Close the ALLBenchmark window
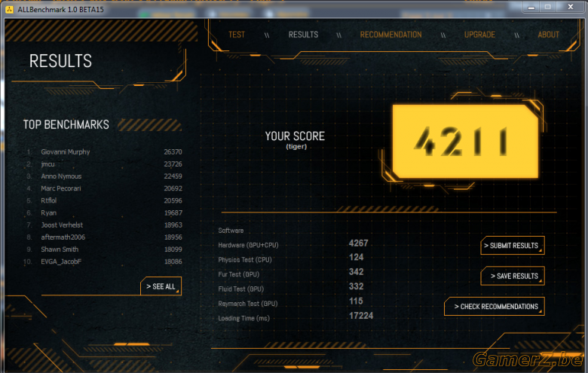Image resolution: width=588 pixels, height=373 pixels. click(571, 7)
